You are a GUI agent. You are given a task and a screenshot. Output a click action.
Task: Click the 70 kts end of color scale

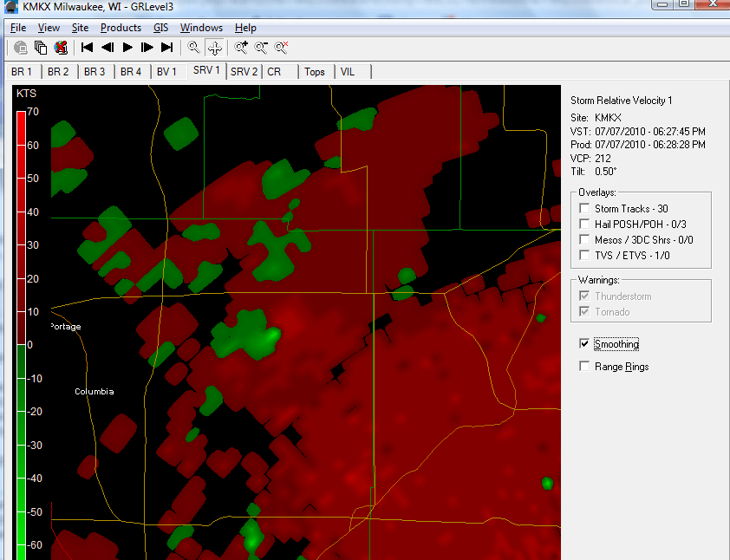pyautogui.click(x=33, y=112)
